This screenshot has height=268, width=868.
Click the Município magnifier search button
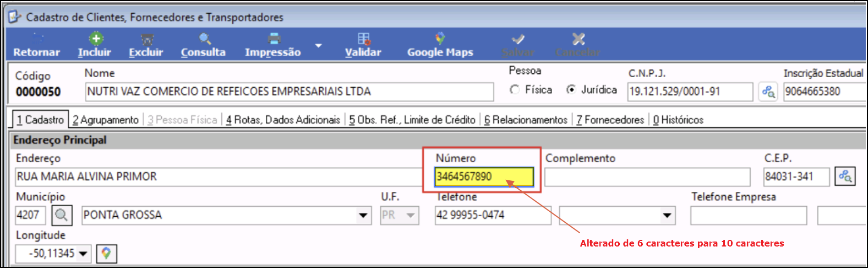(62, 215)
